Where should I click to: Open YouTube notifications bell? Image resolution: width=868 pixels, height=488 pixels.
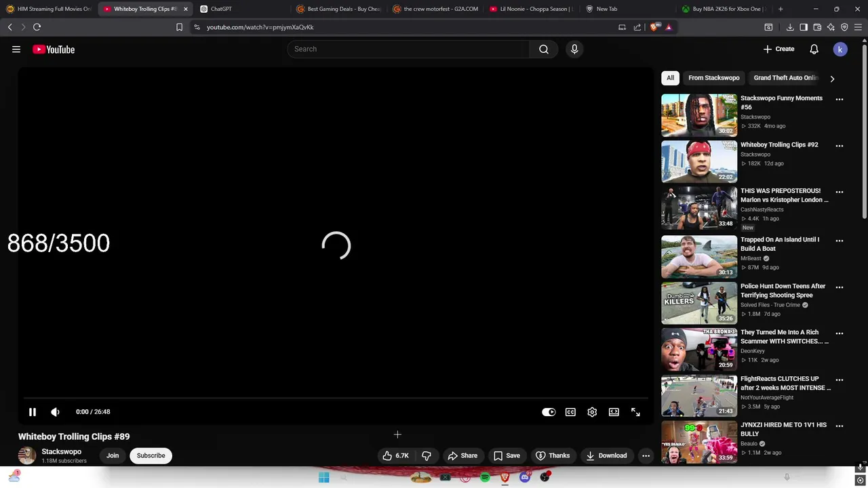pos(814,49)
